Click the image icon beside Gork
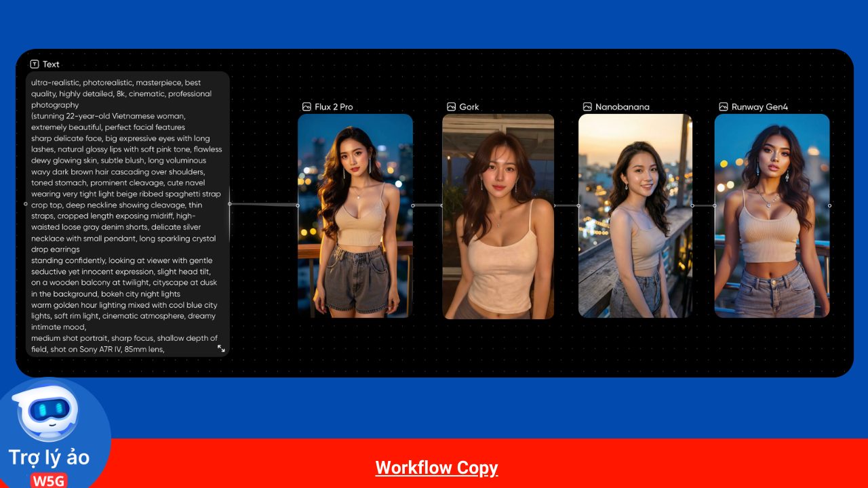Image resolution: width=868 pixels, height=488 pixels. point(451,107)
